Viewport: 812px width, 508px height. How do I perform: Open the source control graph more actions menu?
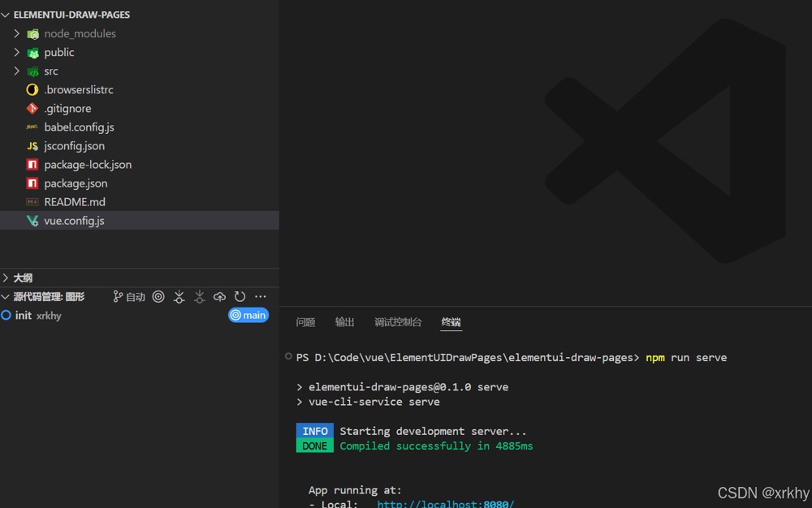tap(261, 296)
